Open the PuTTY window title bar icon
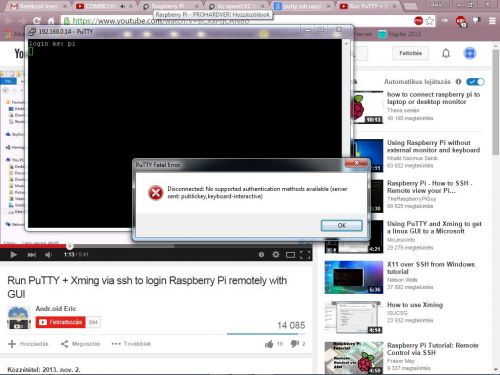 (x=32, y=32)
